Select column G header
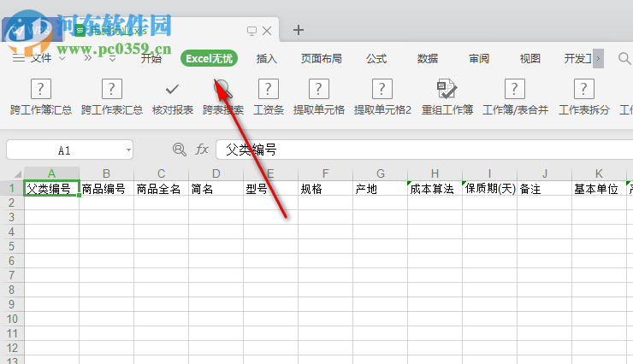633x364 pixels. click(x=381, y=173)
